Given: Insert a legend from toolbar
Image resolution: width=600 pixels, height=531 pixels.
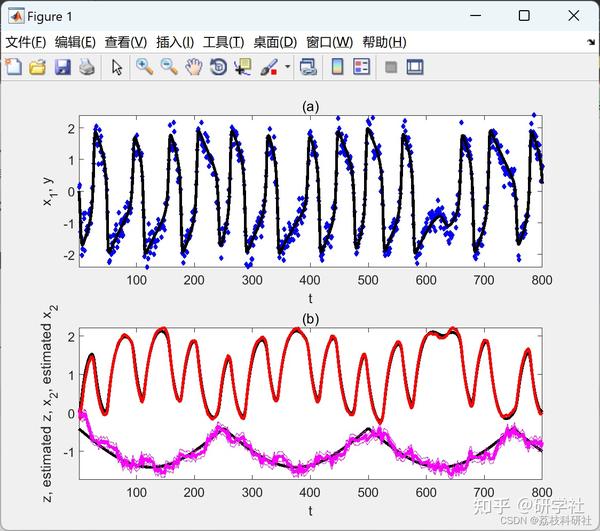Looking at the screenshot, I should [x=362, y=67].
